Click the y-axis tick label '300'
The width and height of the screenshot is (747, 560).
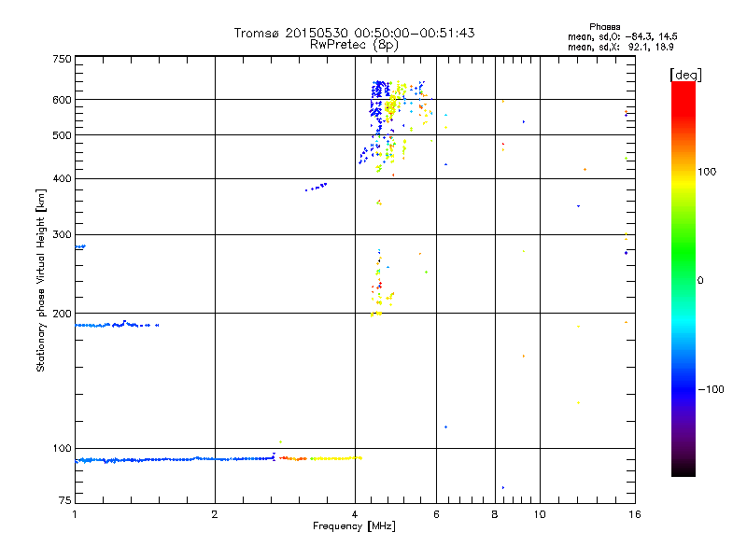click(x=62, y=235)
